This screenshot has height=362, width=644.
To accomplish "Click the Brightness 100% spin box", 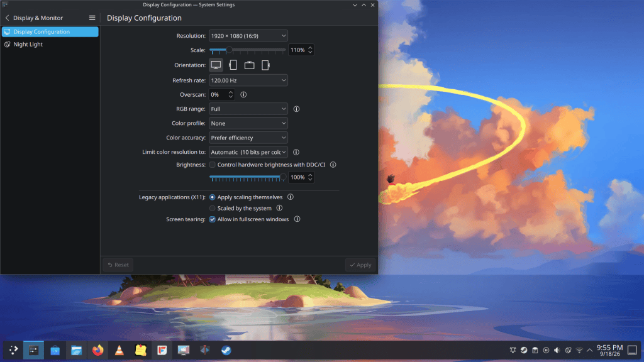I will point(301,177).
